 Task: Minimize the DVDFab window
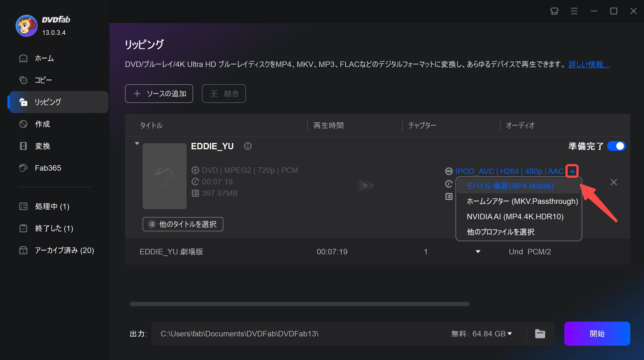coord(594,11)
